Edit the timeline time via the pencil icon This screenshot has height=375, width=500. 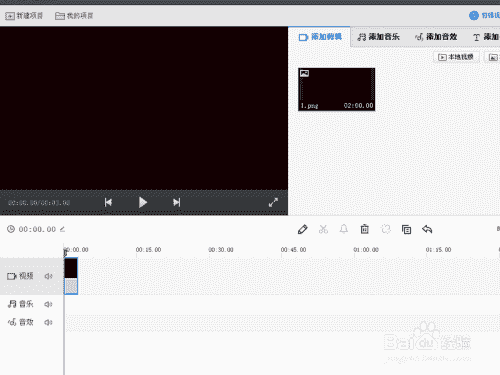(x=62, y=229)
